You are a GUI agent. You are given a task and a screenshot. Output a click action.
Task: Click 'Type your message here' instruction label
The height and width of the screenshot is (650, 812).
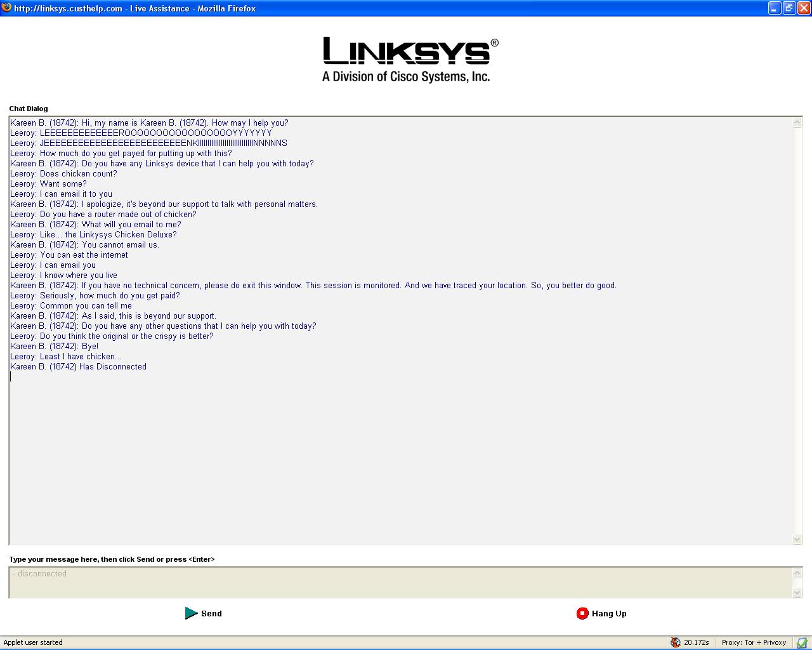pyautogui.click(x=112, y=559)
